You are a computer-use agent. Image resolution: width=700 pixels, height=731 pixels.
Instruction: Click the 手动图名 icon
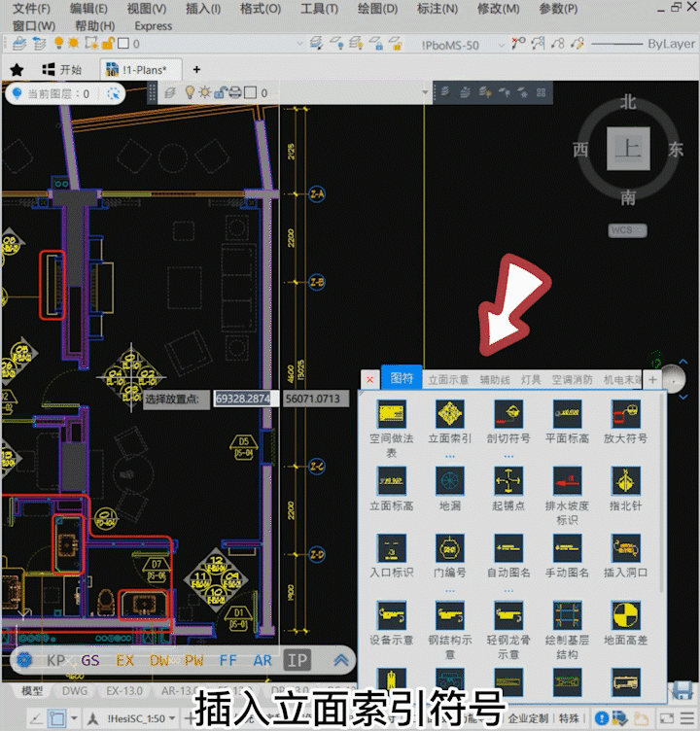pyautogui.click(x=567, y=548)
